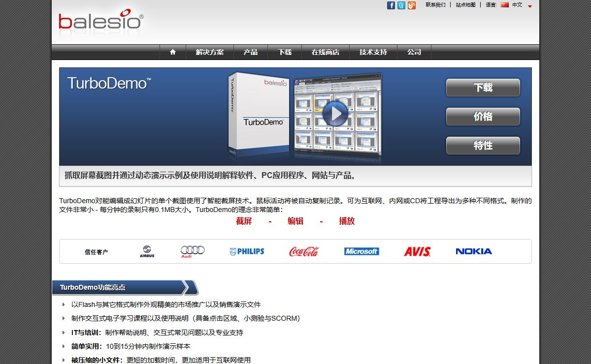This screenshot has width=591, height=364.
Task: Click the 简单实用 bold label
Action: tap(87, 346)
